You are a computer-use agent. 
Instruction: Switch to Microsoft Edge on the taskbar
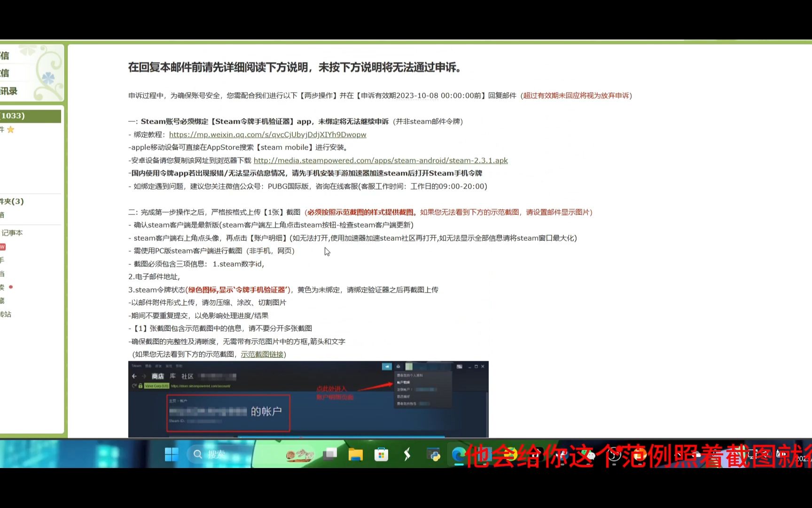pyautogui.click(x=459, y=454)
